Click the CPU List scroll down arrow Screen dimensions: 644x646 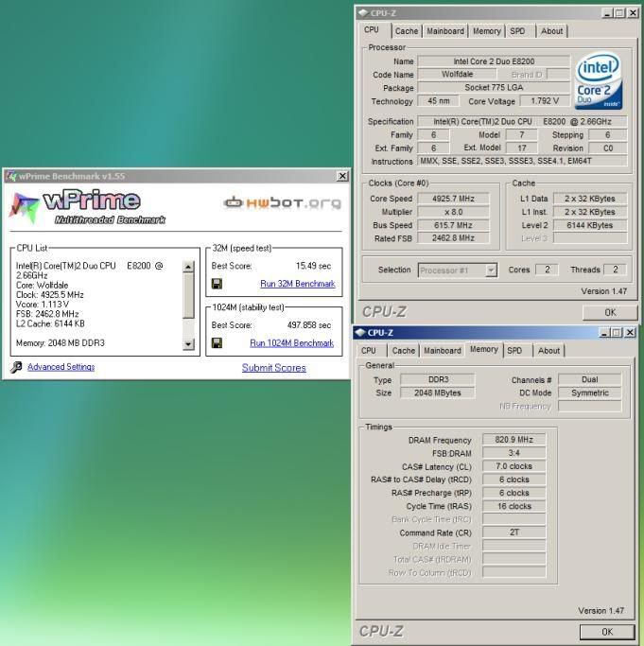(188, 344)
